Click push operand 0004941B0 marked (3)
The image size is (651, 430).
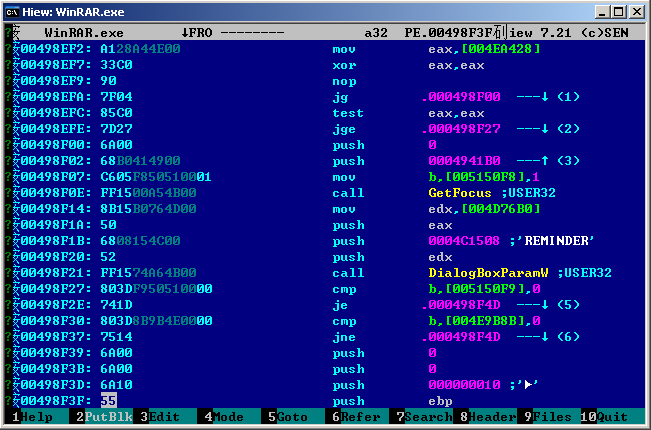464,161
